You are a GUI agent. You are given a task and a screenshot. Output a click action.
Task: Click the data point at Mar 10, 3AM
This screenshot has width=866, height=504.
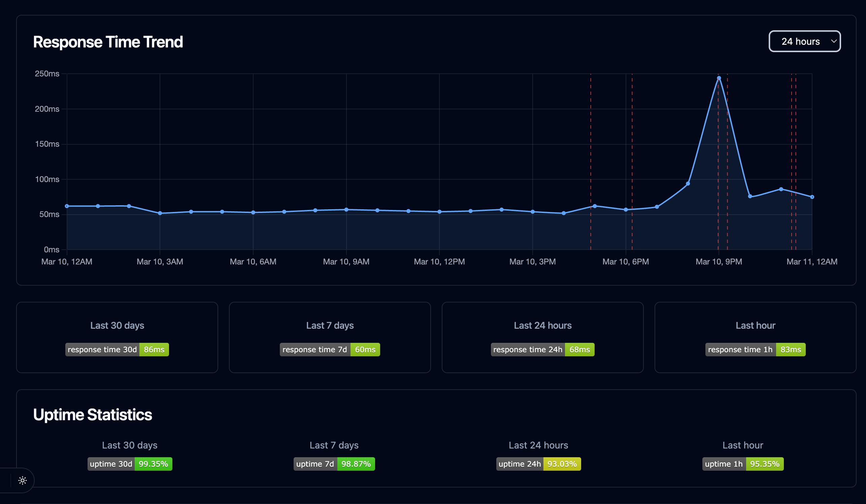click(x=160, y=213)
